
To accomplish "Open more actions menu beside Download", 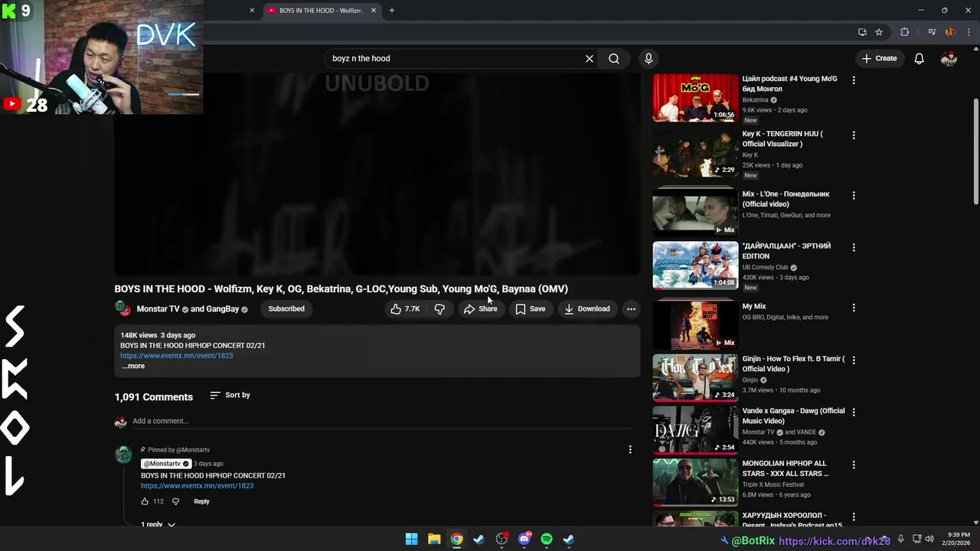I will (x=631, y=309).
